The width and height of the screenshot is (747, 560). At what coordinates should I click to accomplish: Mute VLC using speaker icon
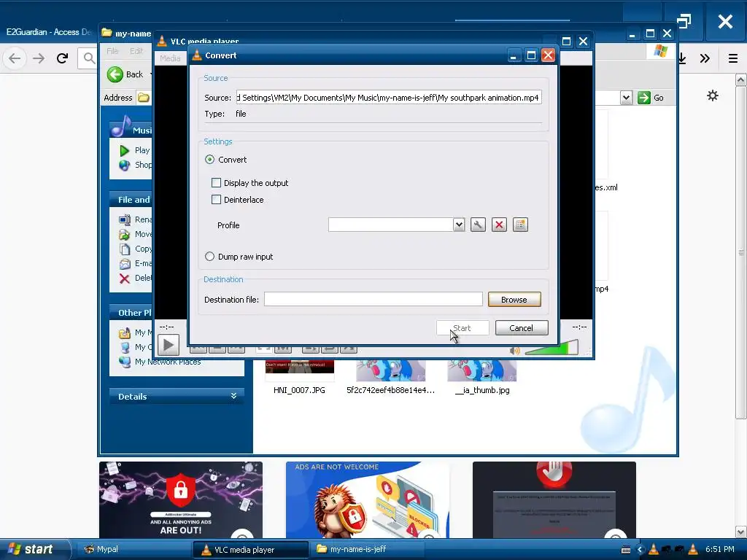[x=514, y=351]
